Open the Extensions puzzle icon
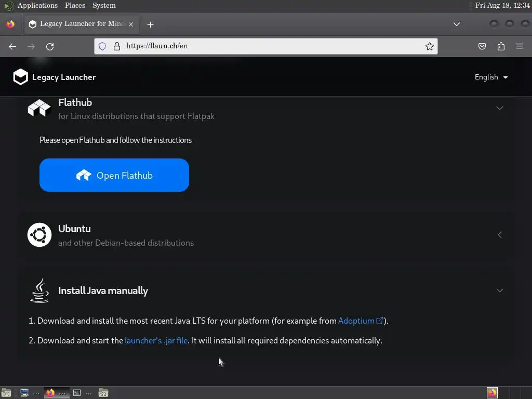This screenshot has width=532, height=399. coord(501,46)
